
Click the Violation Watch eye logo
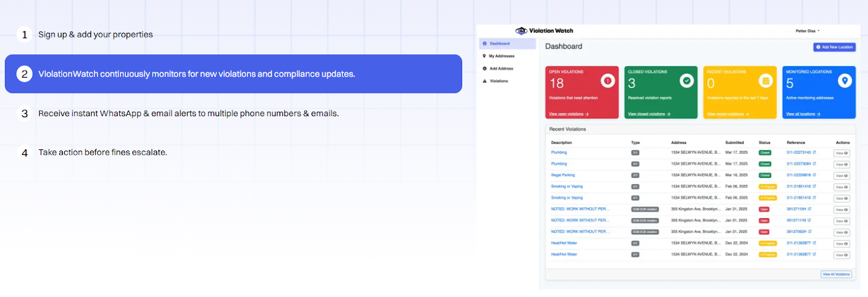coord(521,31)
